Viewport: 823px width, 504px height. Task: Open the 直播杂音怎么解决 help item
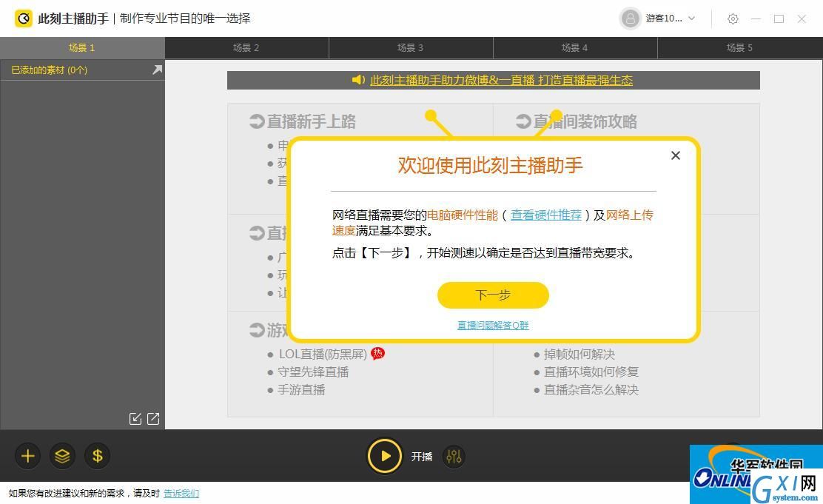click(x=591, y=390)
